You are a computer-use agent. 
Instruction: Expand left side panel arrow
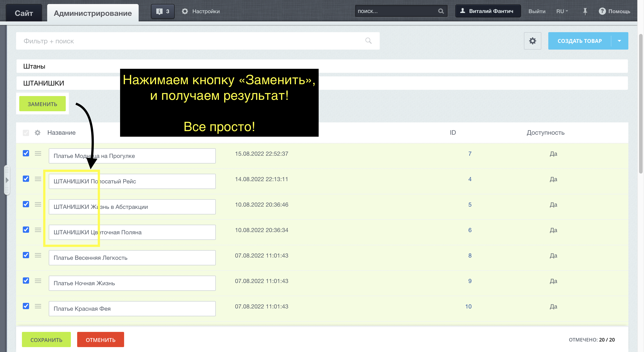tap(7, 180)
